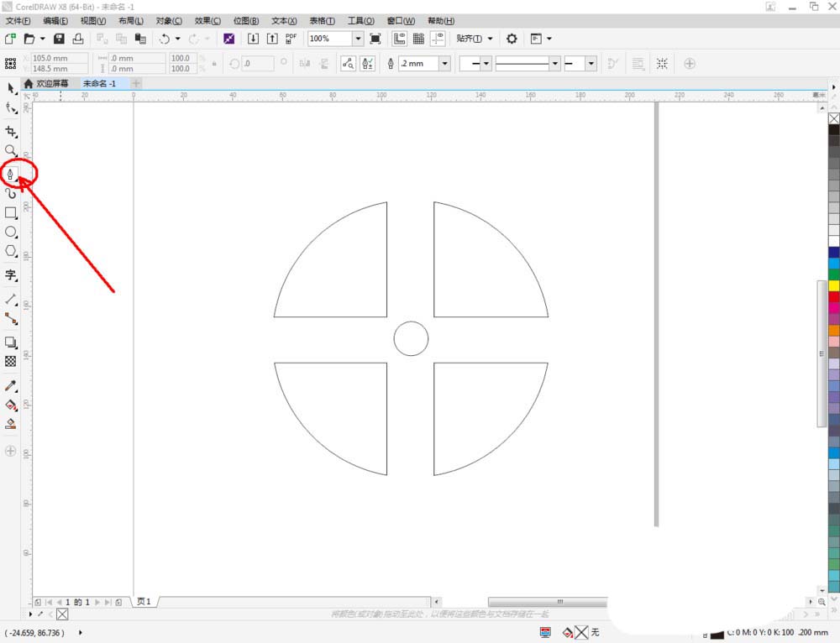
Task: Pick the Color Eyedropper tool
Action: (x=11, y=385)
